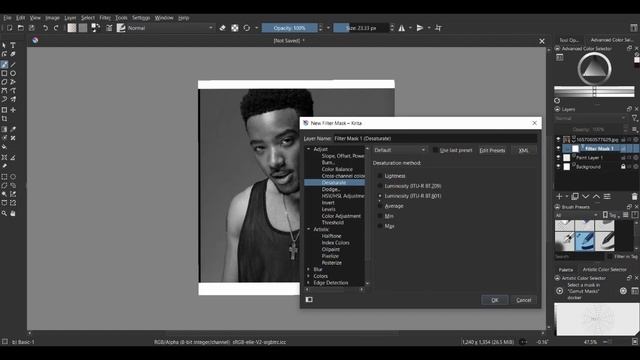Open Add layer dropdown arrow
Screen dimensions: 640x360
click(567, 196)
